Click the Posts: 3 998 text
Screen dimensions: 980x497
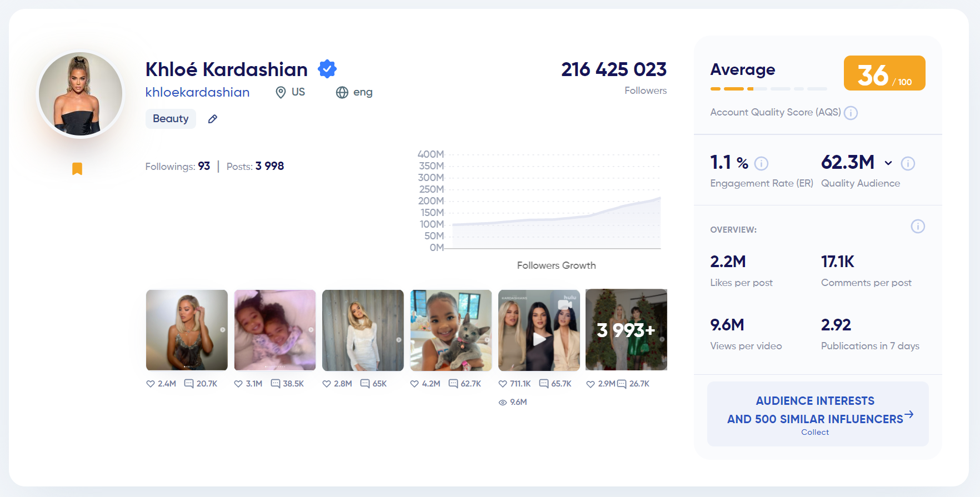coord(255,166)
